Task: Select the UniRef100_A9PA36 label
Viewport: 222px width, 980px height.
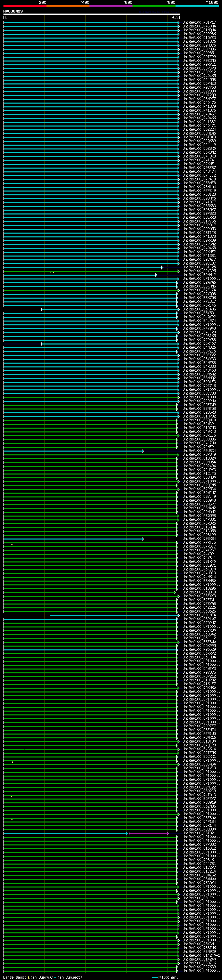Action: pyautogui.click(x=199, y=49)
